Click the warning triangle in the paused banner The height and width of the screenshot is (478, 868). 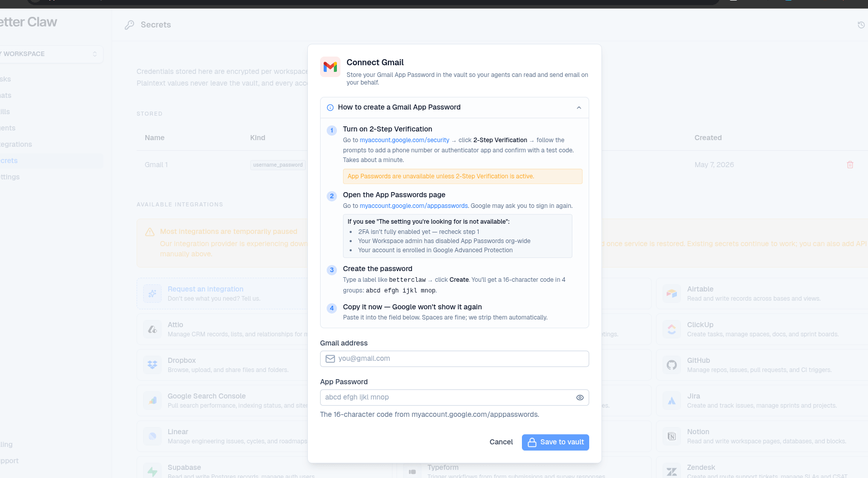click(150, 232)
